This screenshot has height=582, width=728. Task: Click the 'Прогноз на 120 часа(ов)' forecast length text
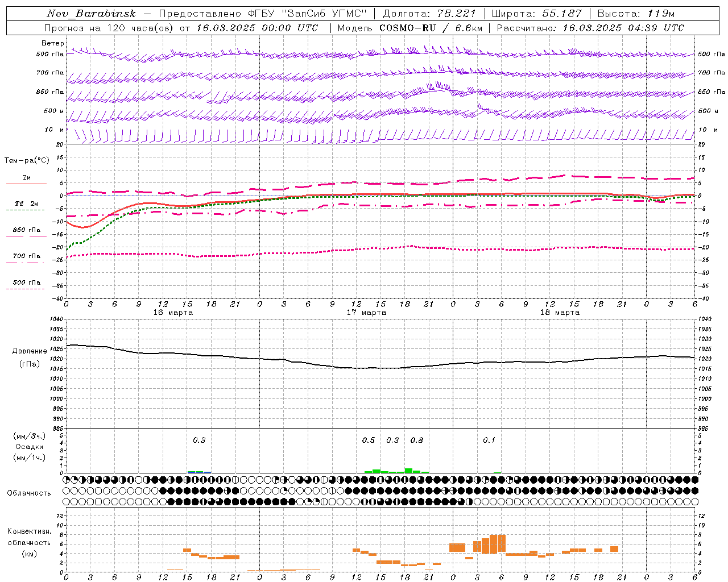(109, 28)
